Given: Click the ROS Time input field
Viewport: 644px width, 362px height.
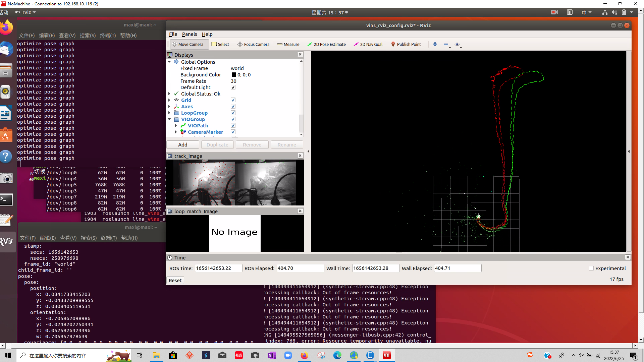Looking at the screenshot, I should (x=218, y=268).
